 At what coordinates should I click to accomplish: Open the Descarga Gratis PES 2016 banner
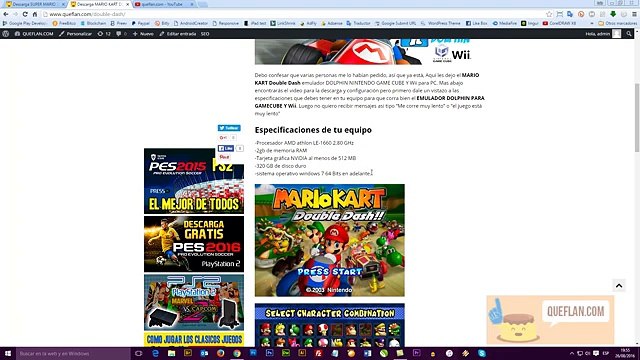pyautogui.click(x=194, y=244)
